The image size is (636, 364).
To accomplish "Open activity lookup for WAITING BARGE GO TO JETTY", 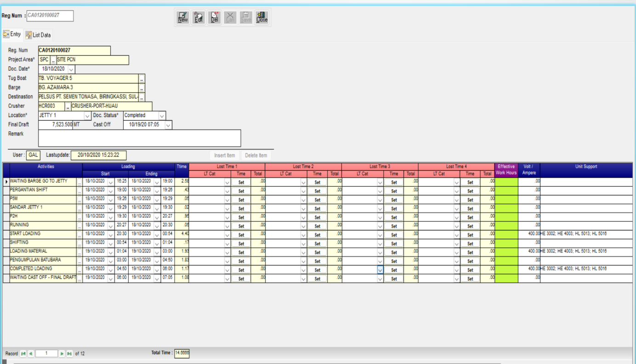I will tap(79, 182).
